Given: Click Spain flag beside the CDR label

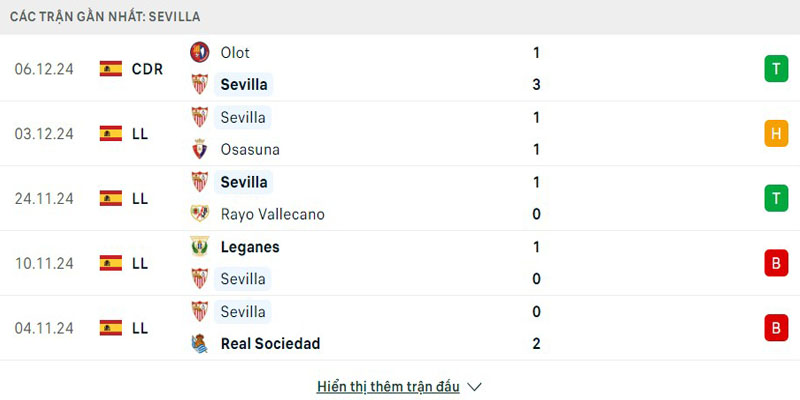Looking at the screenshot, I should 111,69.
